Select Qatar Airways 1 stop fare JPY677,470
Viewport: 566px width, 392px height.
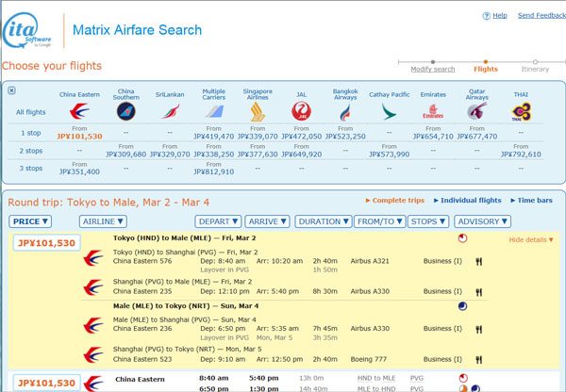point(476,137)
